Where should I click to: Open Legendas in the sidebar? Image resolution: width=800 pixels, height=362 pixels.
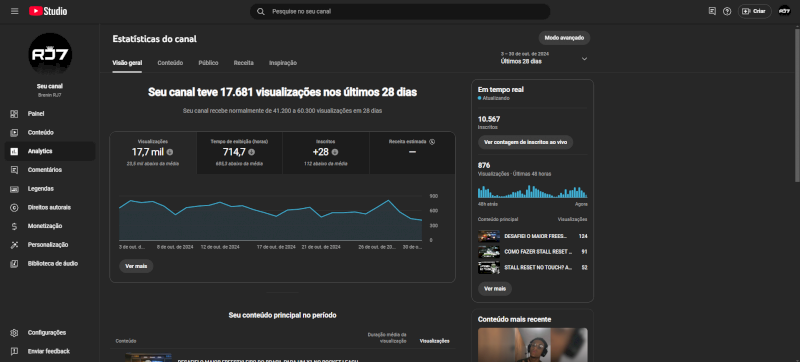(50, 189)
